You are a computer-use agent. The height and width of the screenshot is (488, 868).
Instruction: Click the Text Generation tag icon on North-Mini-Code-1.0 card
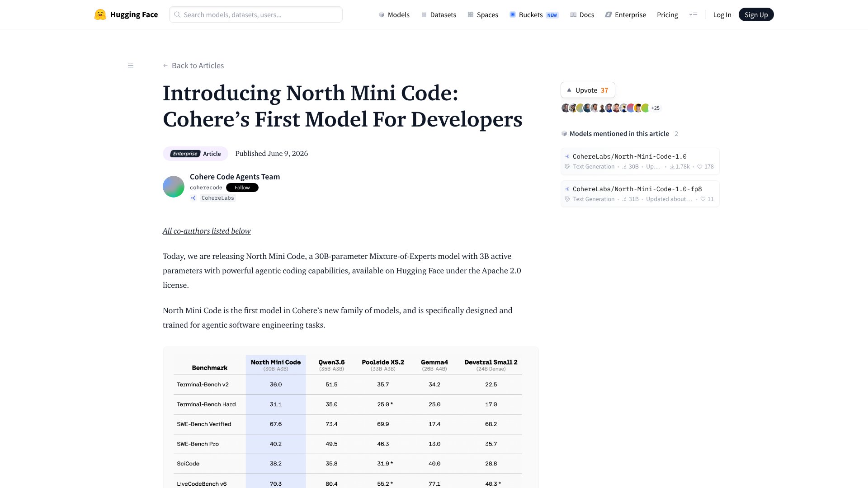(x=567, y=167)
